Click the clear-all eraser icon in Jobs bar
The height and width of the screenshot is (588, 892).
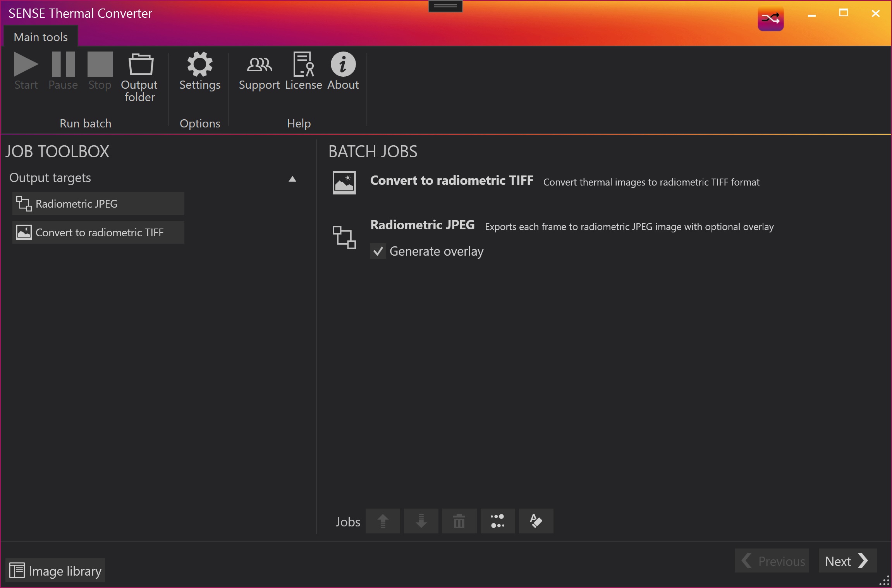tap(536, 521)
